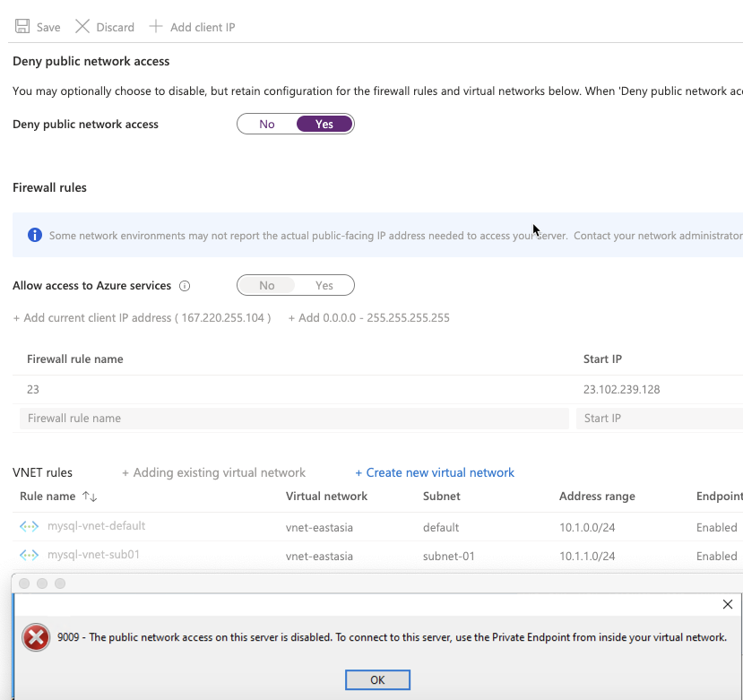Click the Save floppy disk icon
Image resolution: width=743 pixels, height=700 pixels.
22,27
